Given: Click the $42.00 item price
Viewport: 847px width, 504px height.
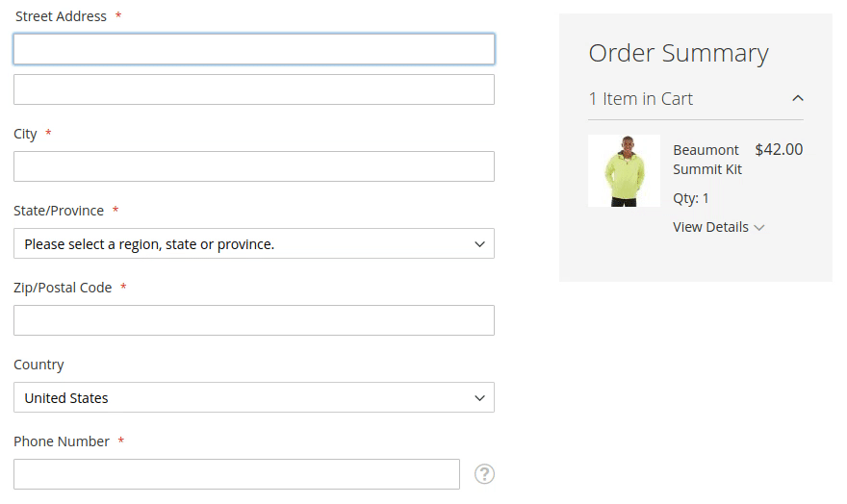Looking at the screenshot, I should [x=779, y=149].
